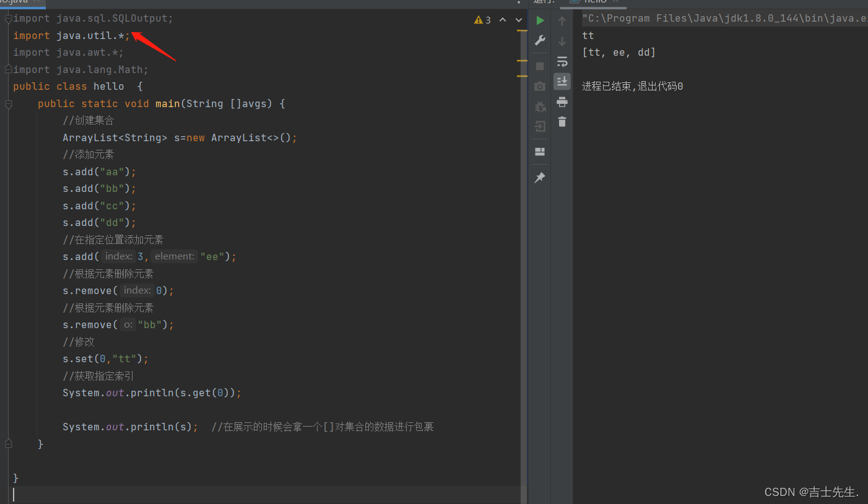868x504 pixels.
Task: Click the dump threads camera icon
Action: [540, 86]
